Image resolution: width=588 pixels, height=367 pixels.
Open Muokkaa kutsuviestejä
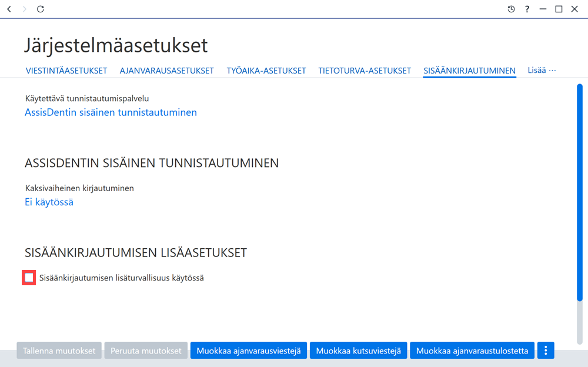[359, 351]
